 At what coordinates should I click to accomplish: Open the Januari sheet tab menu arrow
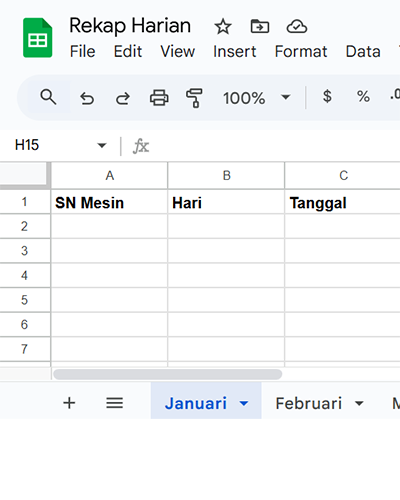coord(244,404)
